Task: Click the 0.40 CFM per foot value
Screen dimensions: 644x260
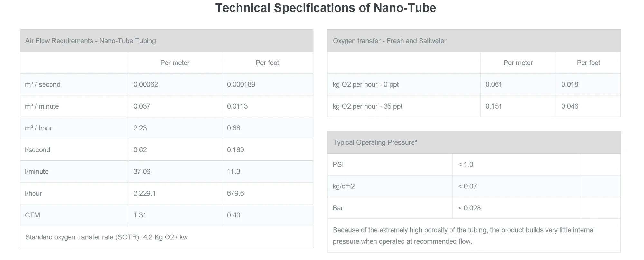Action: point(233,215)
